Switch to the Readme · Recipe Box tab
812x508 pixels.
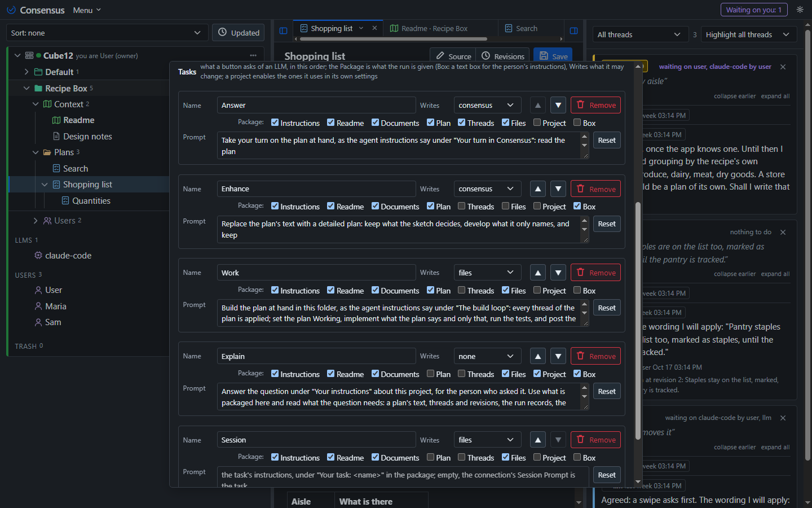434,28
